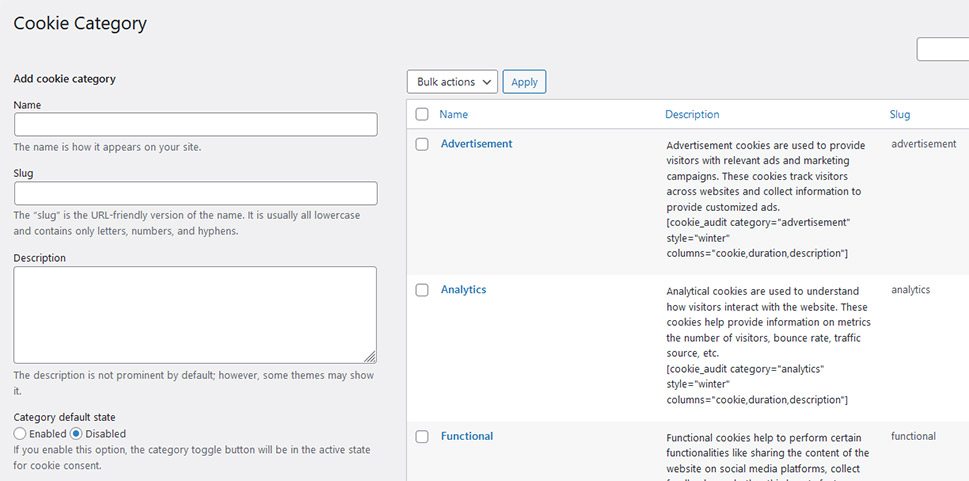Click the Bulk actions chevron arrow
The image size is (969, 481).
(x=487, y=82)
